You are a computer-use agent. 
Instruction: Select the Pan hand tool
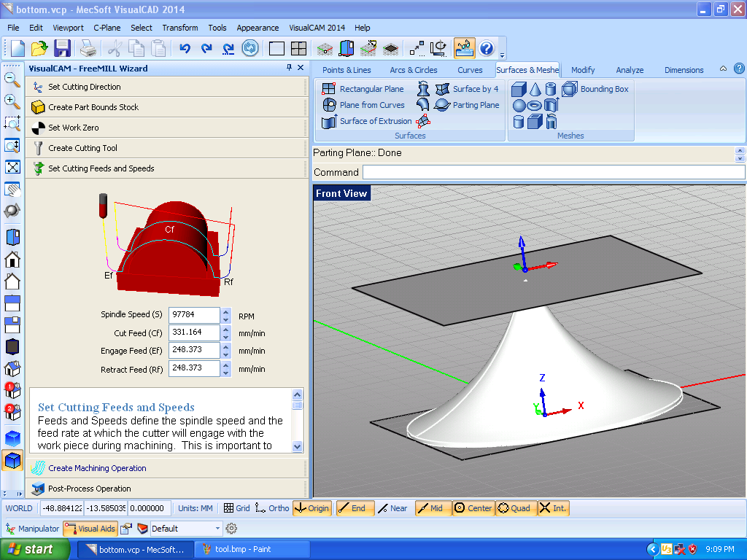pos(12,189)
